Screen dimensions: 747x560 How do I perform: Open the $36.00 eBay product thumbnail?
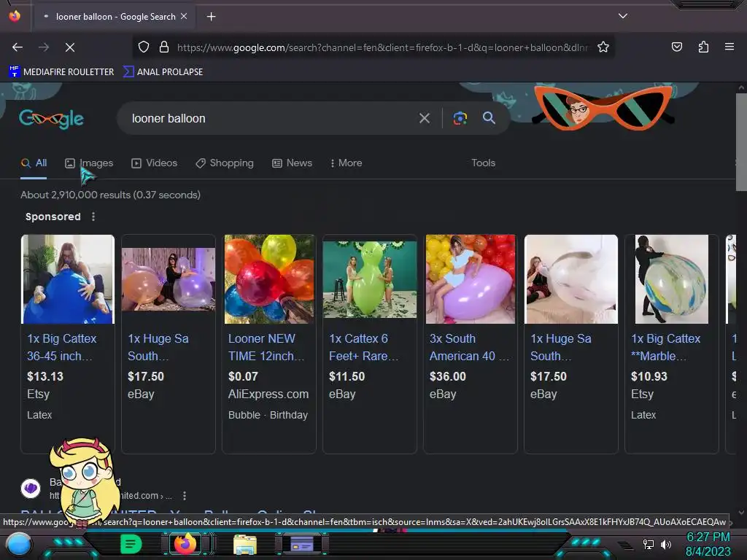tap(471, 279)
